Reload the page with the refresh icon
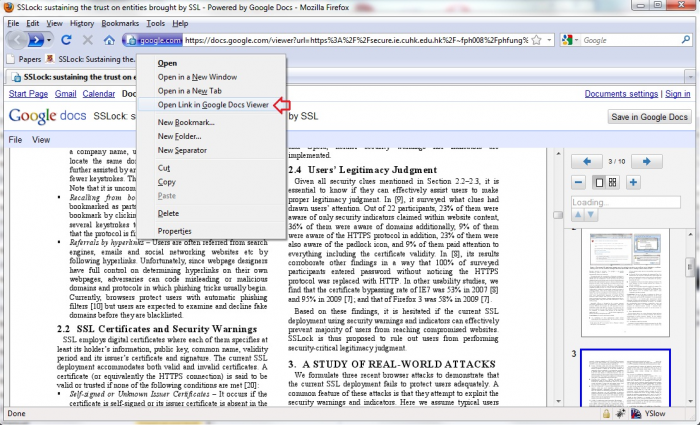 click(66, 40)
